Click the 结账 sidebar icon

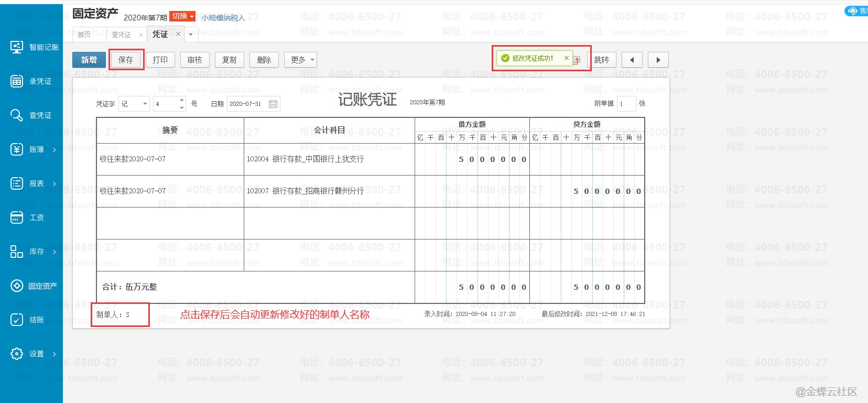pyautogui.click(x=17, y=320)
